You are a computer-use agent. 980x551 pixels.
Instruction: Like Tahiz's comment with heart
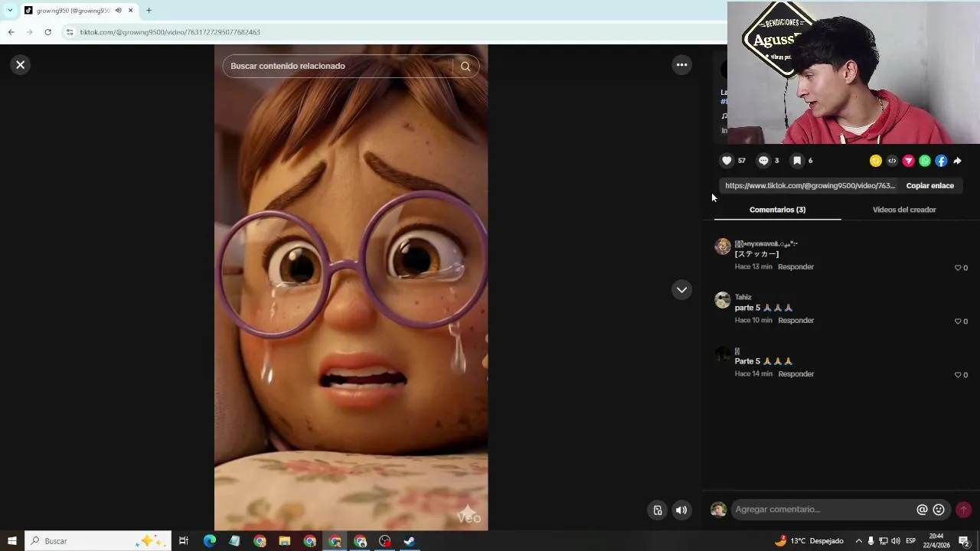tap(958, 321)
